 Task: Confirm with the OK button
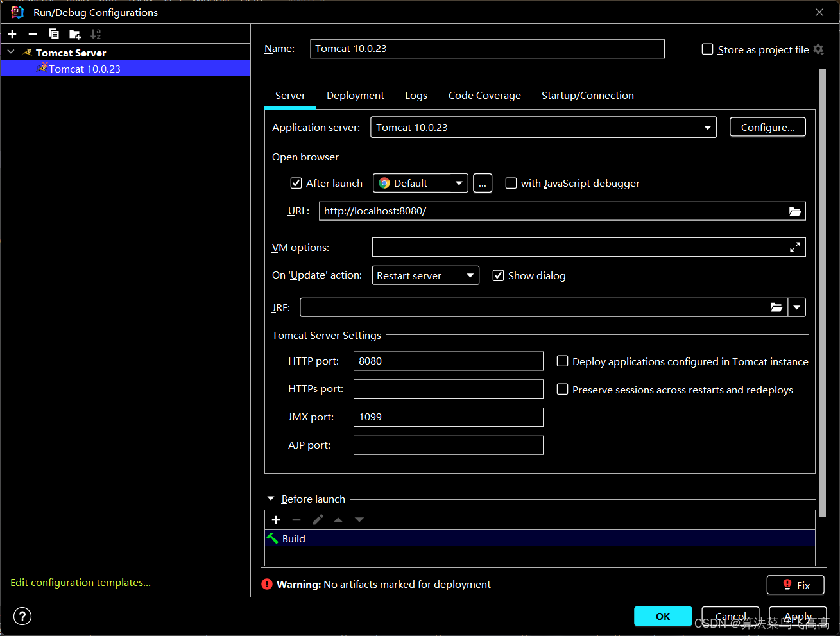[663, 616]
